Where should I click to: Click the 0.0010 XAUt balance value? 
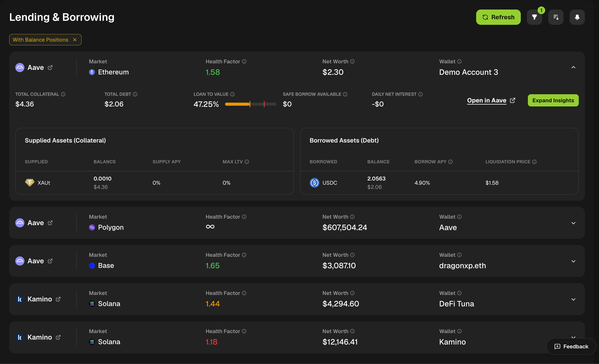tap(103, 179)
